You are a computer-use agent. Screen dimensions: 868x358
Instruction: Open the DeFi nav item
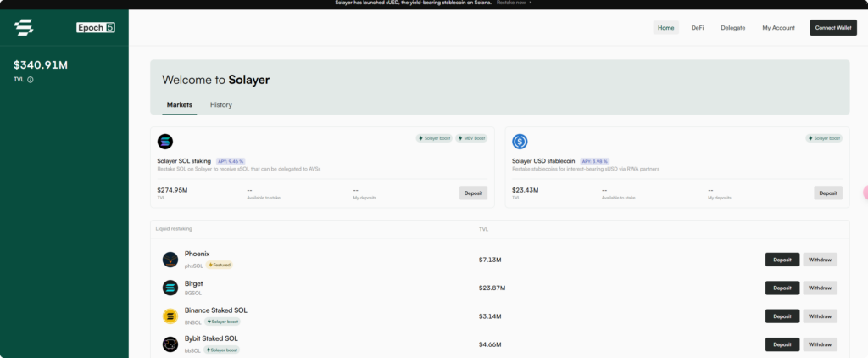[x=698, y=28]
